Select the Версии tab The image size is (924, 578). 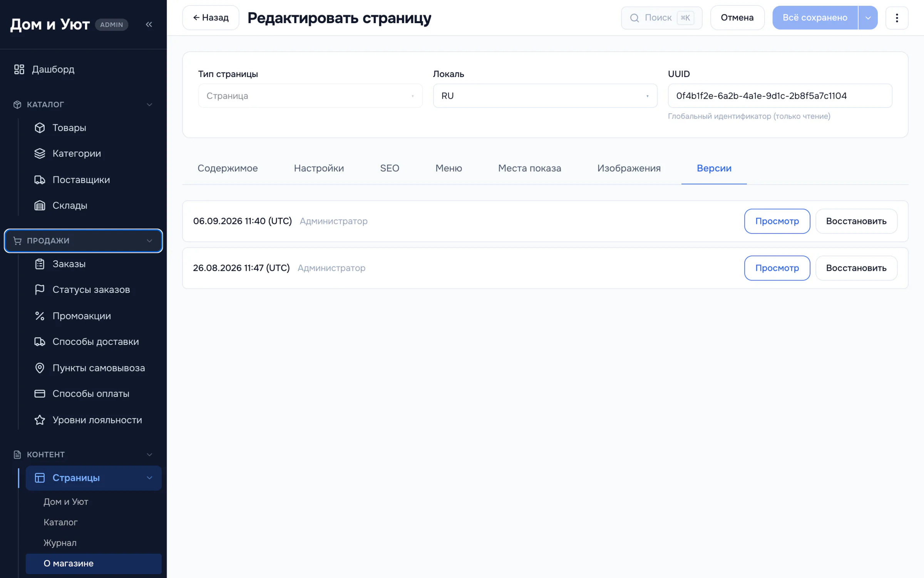[714, 168]
